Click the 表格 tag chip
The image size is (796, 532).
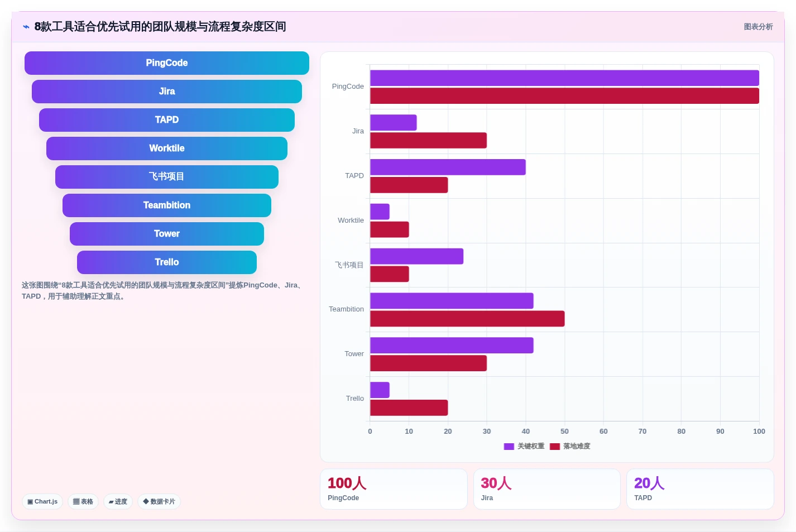pos(83,501)
